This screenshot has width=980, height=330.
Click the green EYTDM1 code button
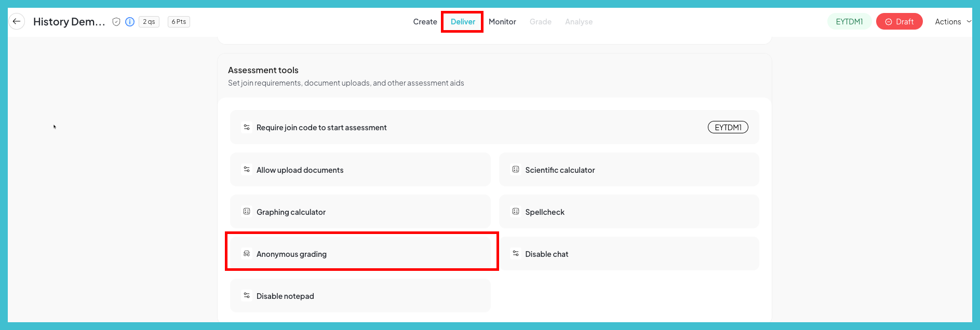[x=849, y=22]
